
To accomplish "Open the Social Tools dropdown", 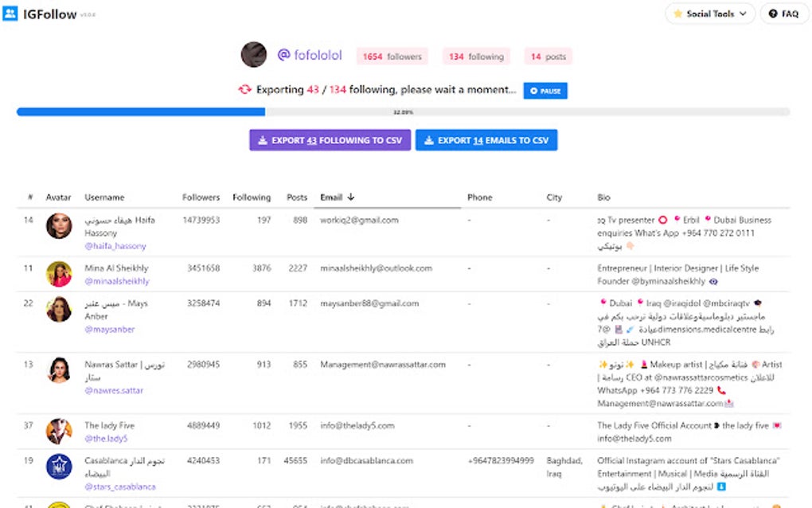I will tap(710, 14).
